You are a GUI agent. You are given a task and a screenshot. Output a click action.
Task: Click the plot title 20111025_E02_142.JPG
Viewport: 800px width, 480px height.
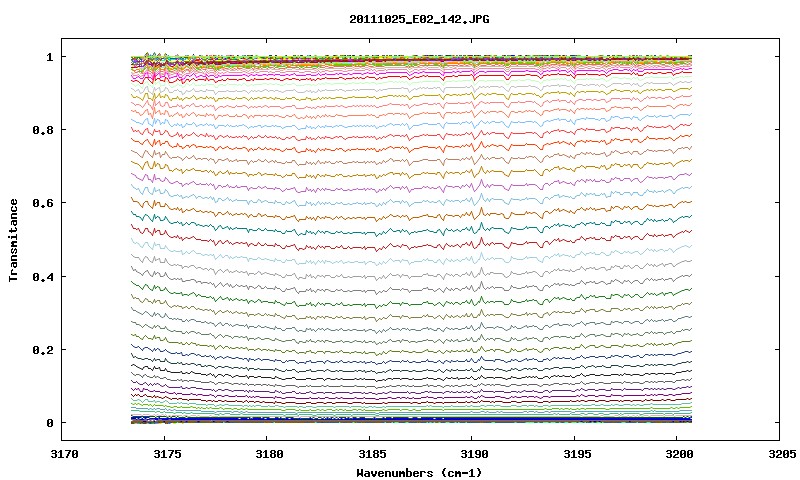tap(419, 19)
